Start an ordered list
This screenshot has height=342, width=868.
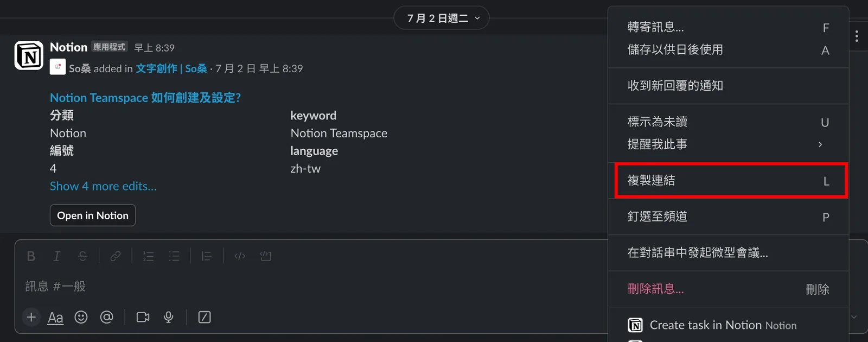(x=148, y=256)
